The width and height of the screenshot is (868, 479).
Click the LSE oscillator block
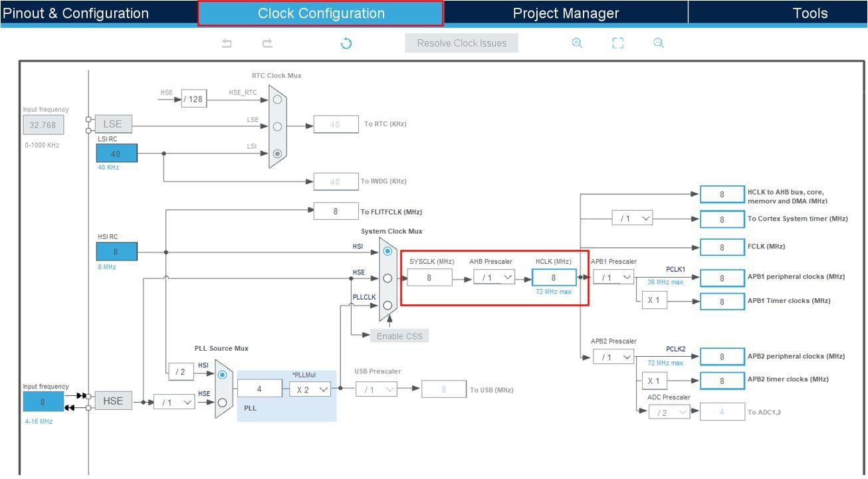[113, 124]
